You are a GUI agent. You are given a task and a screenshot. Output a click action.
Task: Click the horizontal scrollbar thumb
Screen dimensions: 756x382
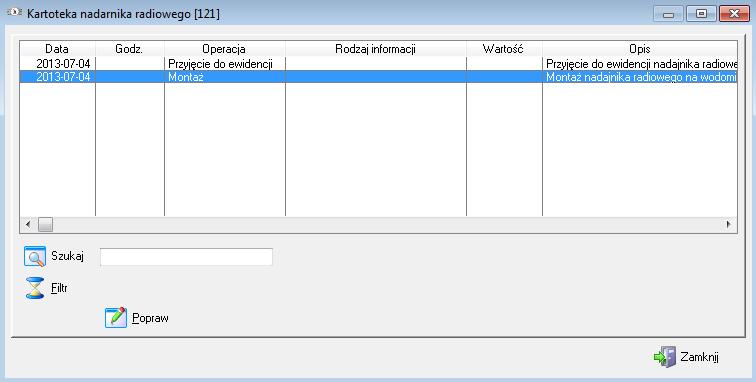[45, 224]
